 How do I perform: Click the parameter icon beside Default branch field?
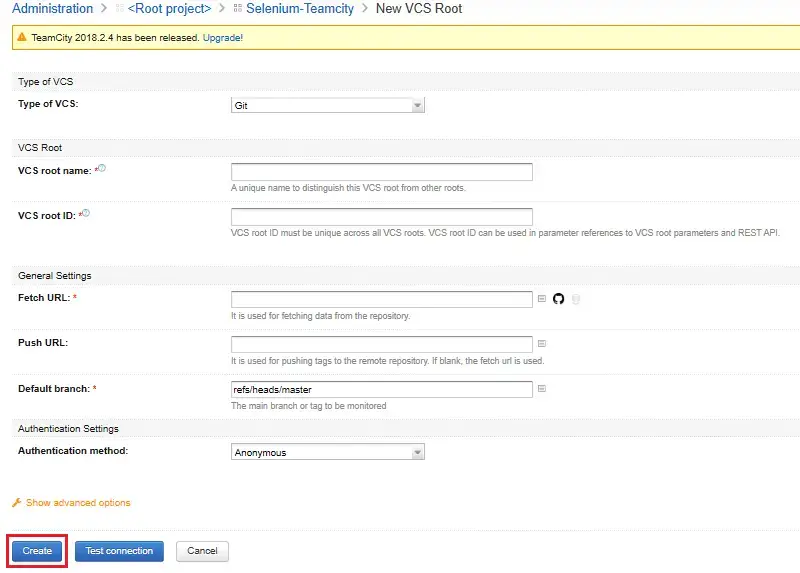[x=542, y=389]
